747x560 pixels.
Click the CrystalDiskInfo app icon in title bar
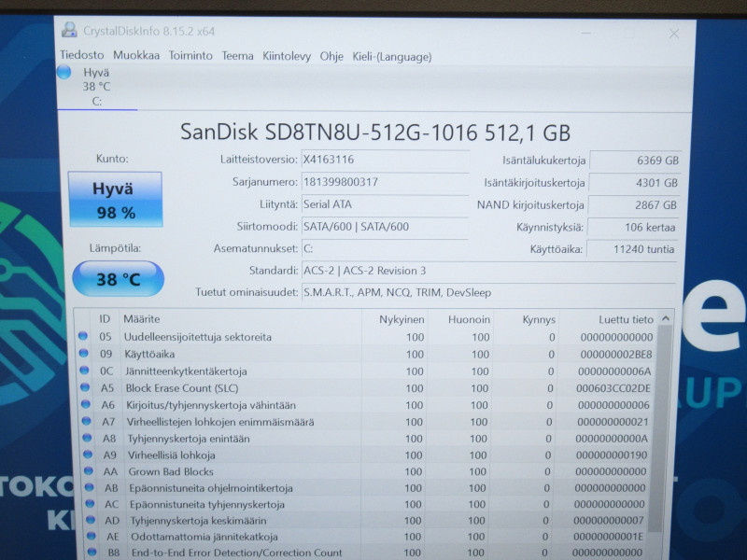click(69, 30)
